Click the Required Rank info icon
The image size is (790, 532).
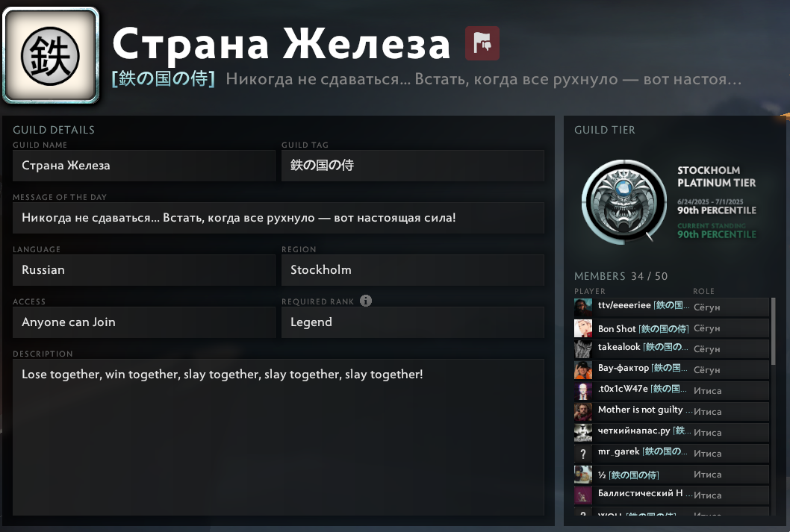click(x=366, y=301)
